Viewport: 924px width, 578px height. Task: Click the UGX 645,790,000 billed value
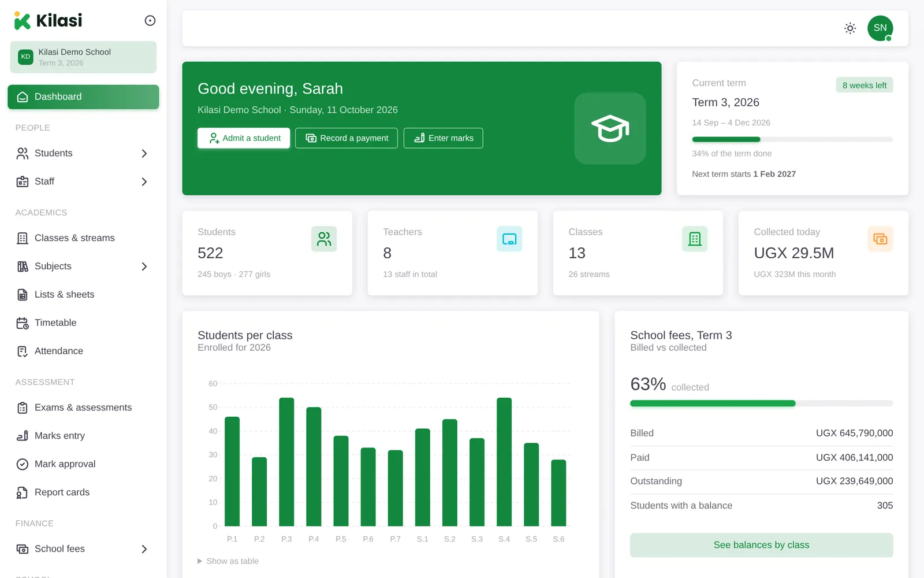pyautogui.click(x=854, y=433)
